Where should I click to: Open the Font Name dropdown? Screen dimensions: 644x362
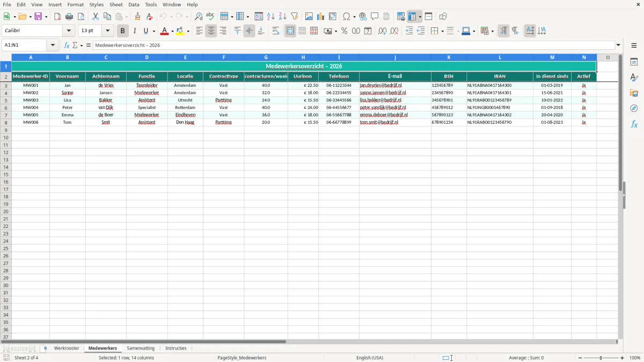point(69,31)
